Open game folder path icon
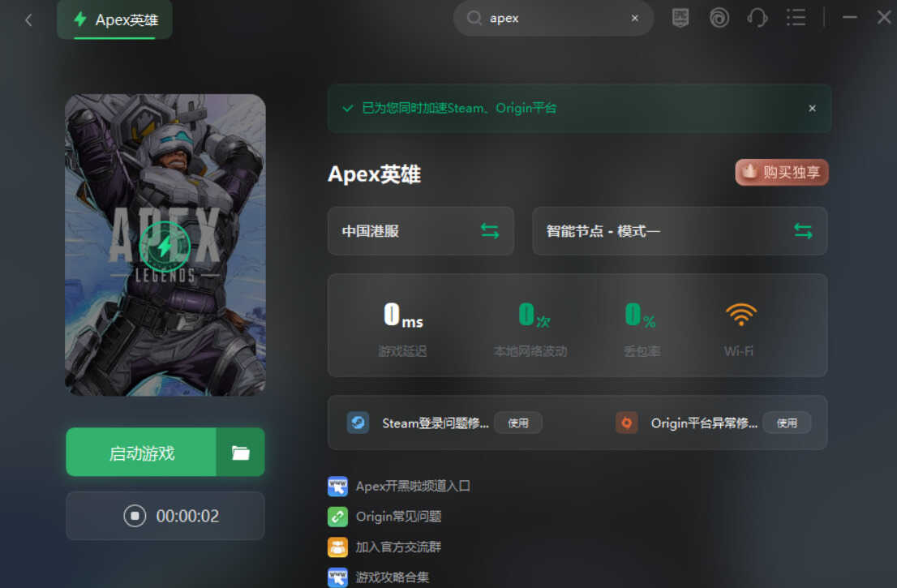This screenshot has width=897, height=588. click(x=240, y=453)
